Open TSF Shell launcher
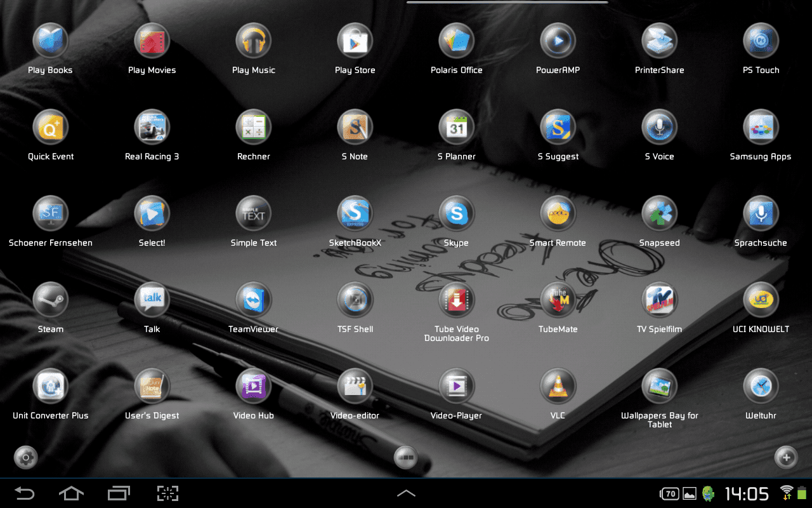812x508 pixels. point(355,300)
